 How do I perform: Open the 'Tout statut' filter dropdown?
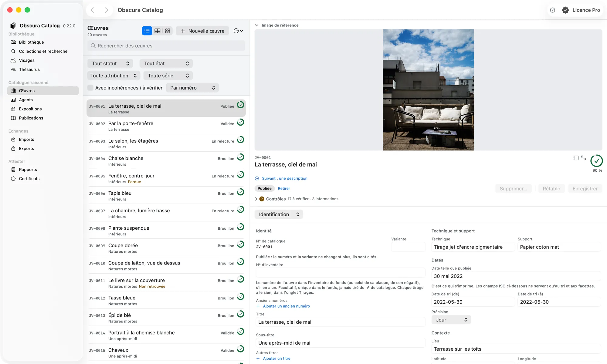coord(110,63)
